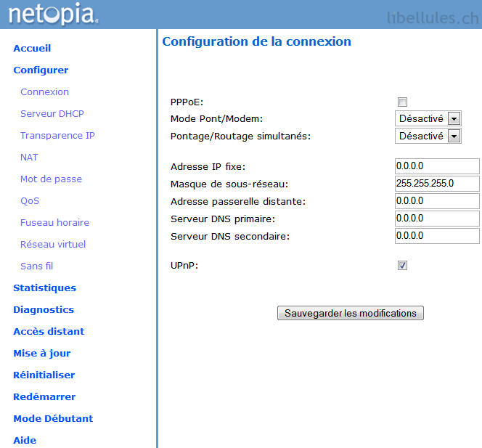The height and width of the screenshot is (448, 482).
Task: Click the Adresse passerelle distante field
Action: point(437,201)
